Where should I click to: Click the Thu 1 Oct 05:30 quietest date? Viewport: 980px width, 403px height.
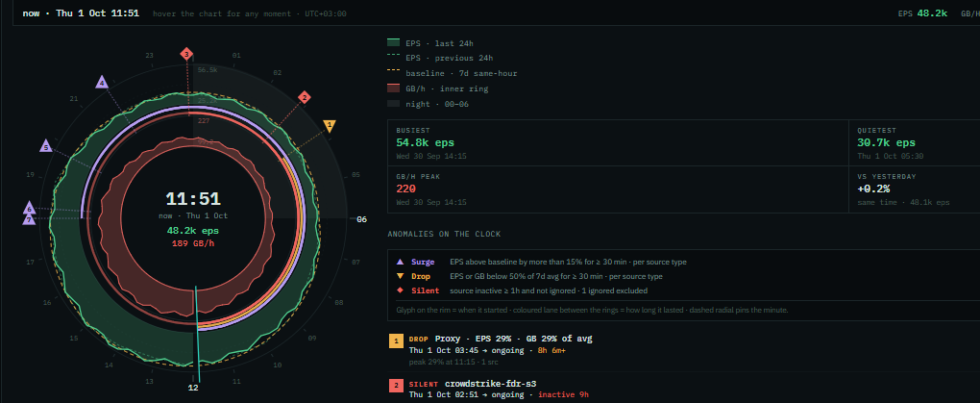890,157
